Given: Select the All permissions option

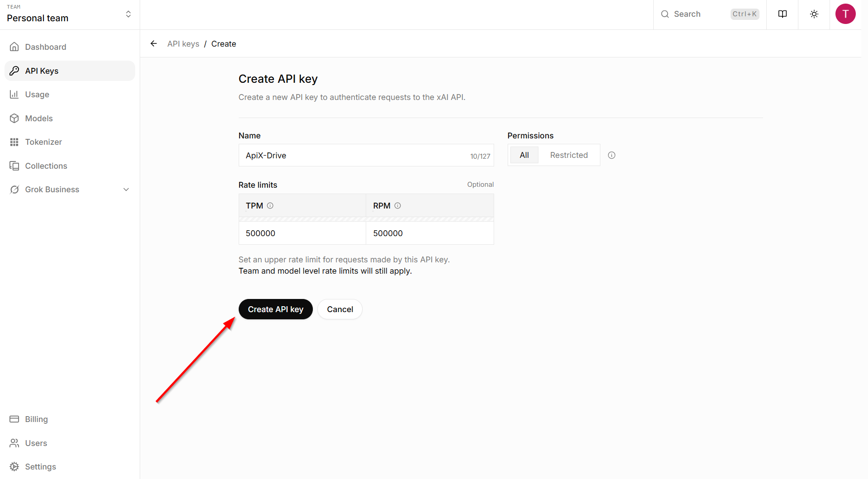Looking at the screenshot, I should pyautogui.click(x=524, y=155).
